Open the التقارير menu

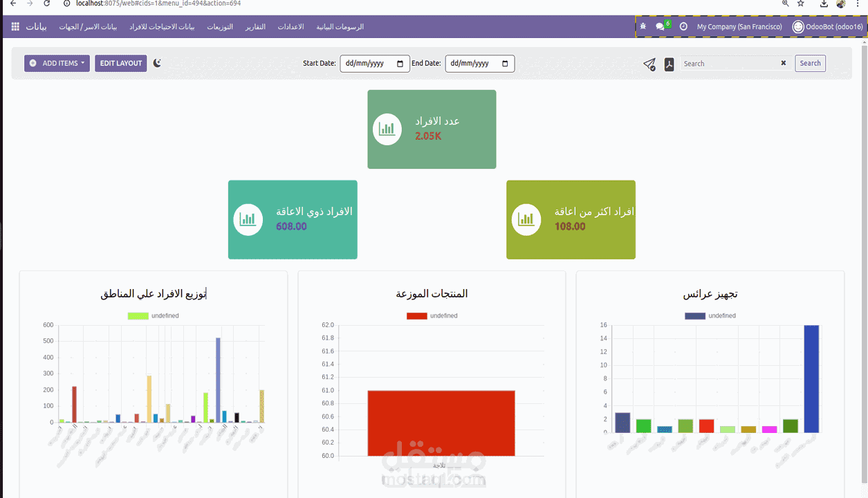pos(255,26)
